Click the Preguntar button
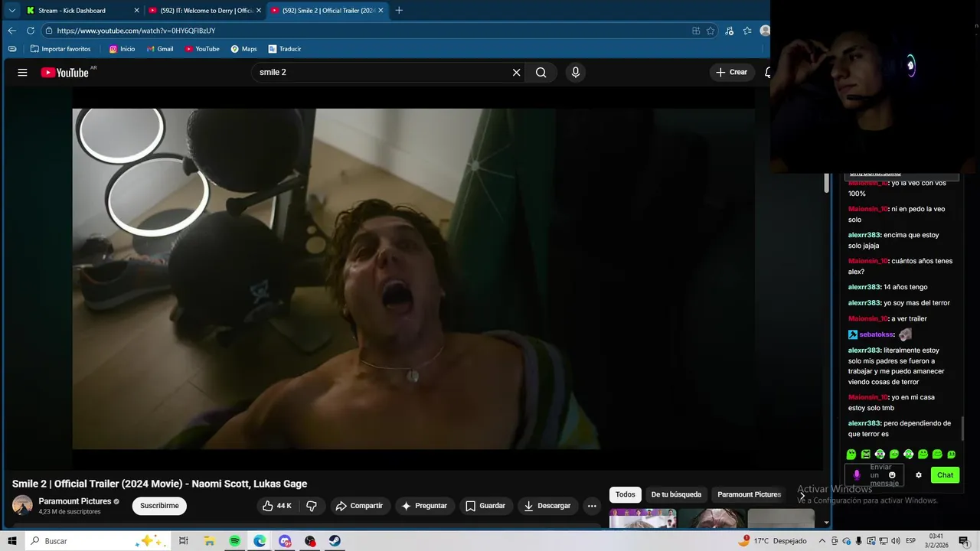Viewport: 980px width, 551px height. 423,506
